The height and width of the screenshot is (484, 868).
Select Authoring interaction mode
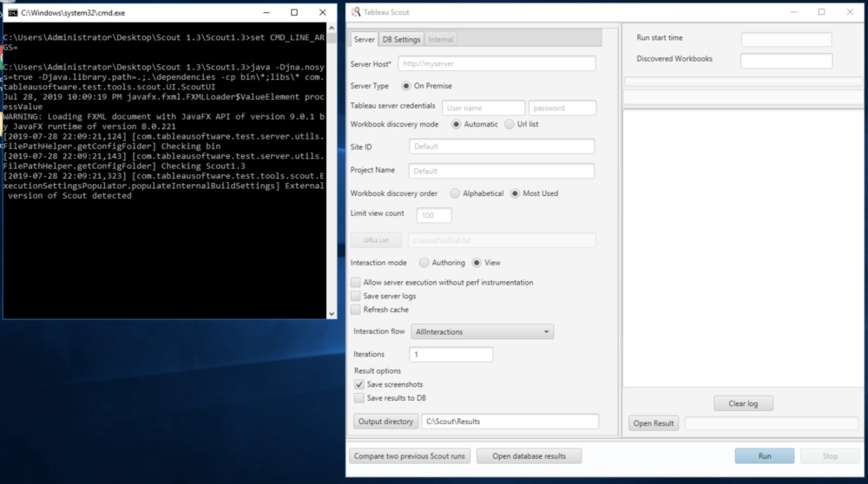click(x=424, y=263)
